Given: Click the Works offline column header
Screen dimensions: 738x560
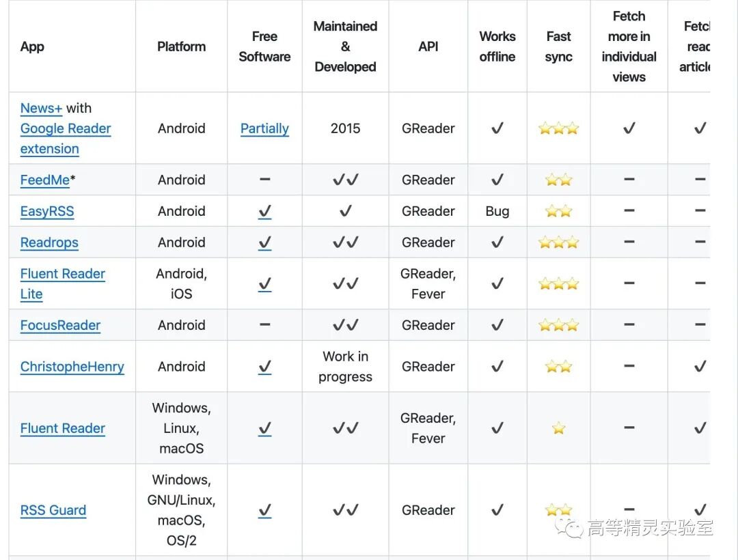Looking at the screenshot, I should pos(497,46).
